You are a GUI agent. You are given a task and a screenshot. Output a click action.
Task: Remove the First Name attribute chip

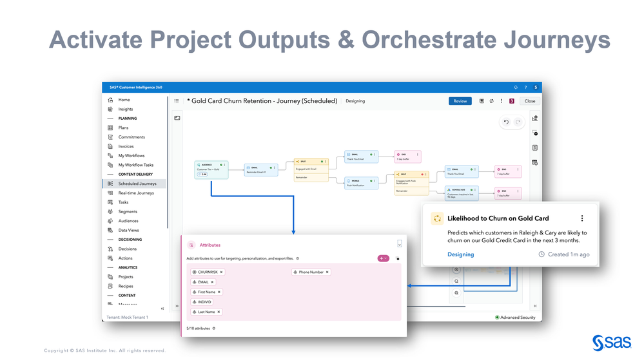219,292
